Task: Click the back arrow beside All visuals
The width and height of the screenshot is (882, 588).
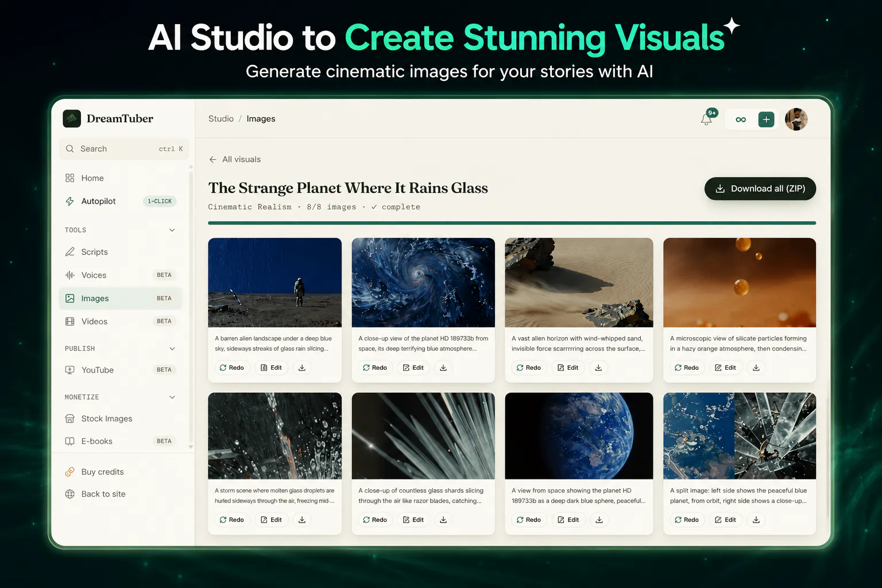Action: pos(213,160)
